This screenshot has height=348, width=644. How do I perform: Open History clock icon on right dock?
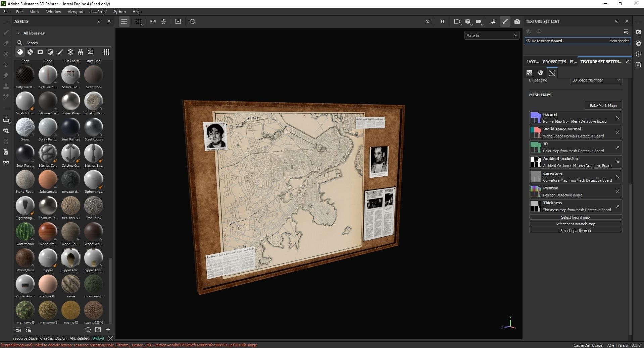pyautogui.click(x=638, y=54)
